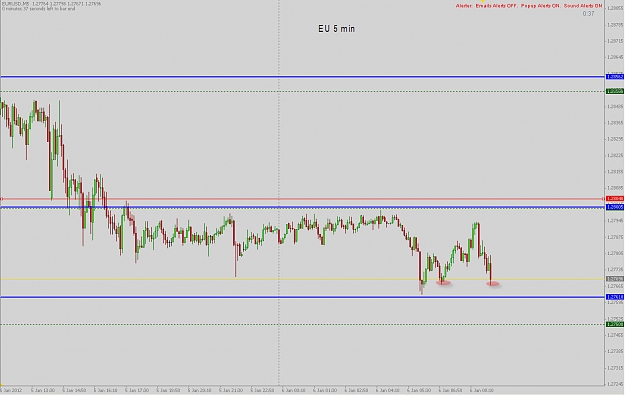Image resolution: width=625 pixels, height=395 pixels.
Task: Click the '6 Jan 08:00' time axis label
Action: 482,390
